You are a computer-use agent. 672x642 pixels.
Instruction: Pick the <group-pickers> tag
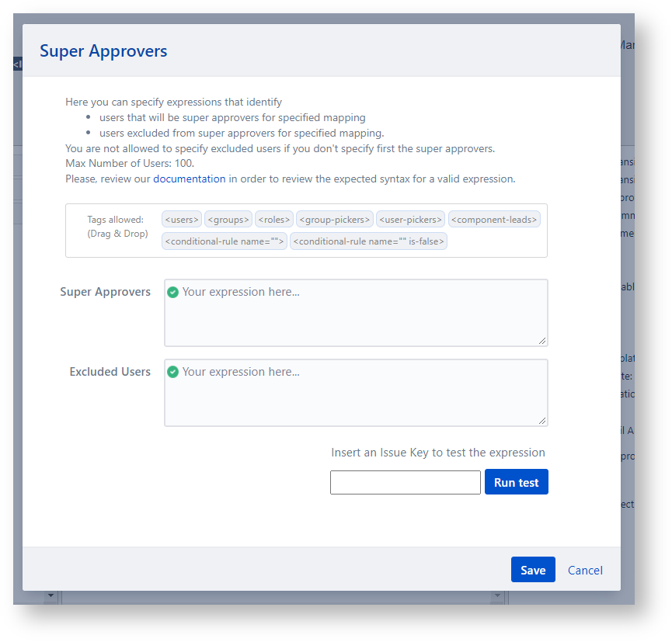[334, 220]
